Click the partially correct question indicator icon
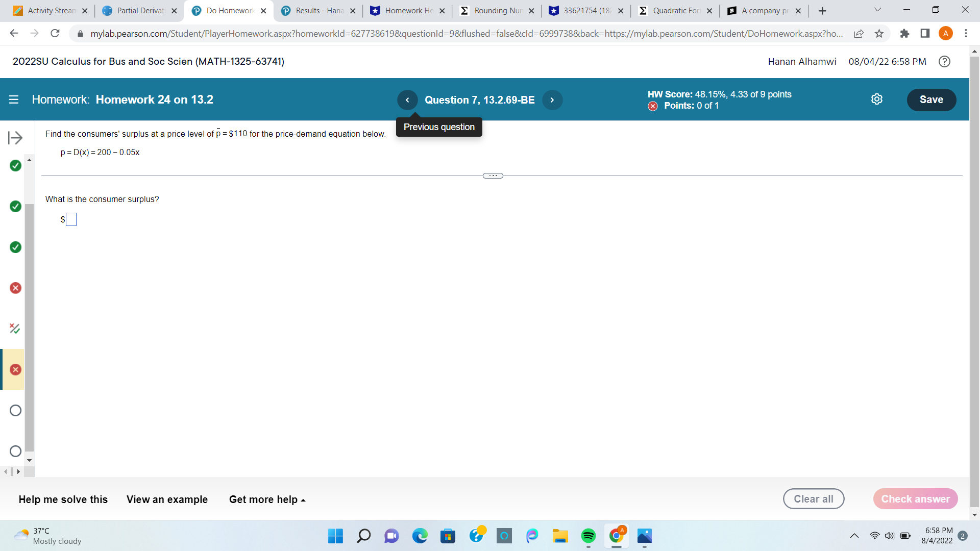Image resolution: width=980 pixels, height=551 pixels. [15, 329]
